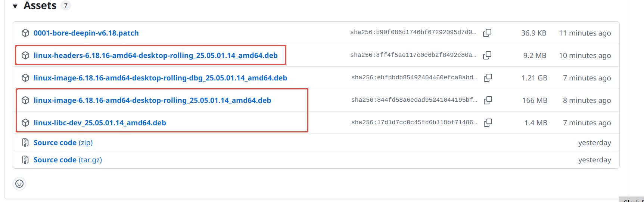The image size is (644, 202).
Task: Download linux-image-6.18.16 rolling deb file
Action: [x=152, y=100]
